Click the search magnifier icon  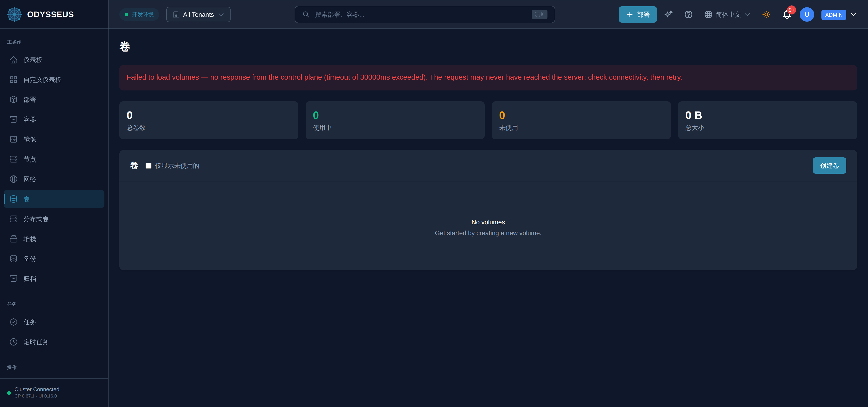pos(306,14)
